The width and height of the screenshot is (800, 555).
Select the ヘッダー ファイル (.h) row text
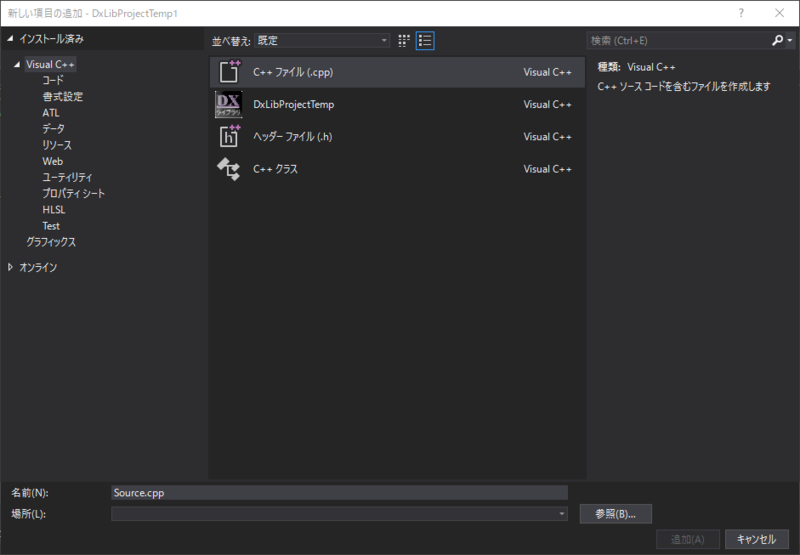292,137
